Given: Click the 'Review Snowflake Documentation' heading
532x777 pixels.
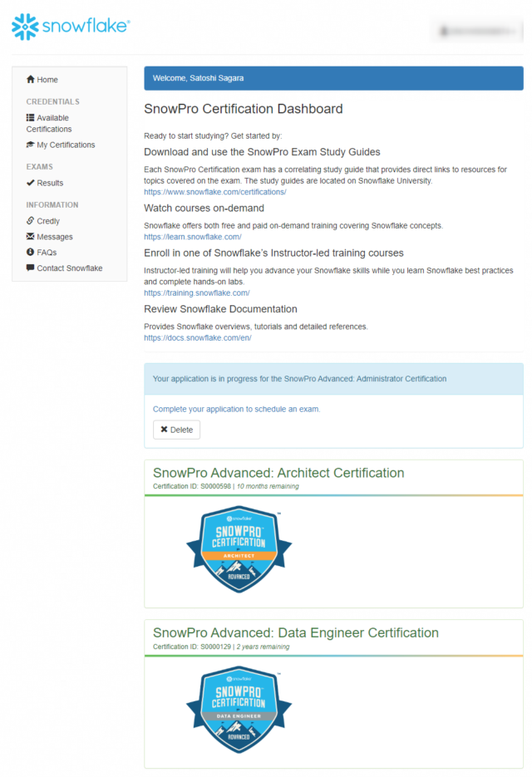Looking at the screenshot, I should pyautogui.click(x=220, y=308).
